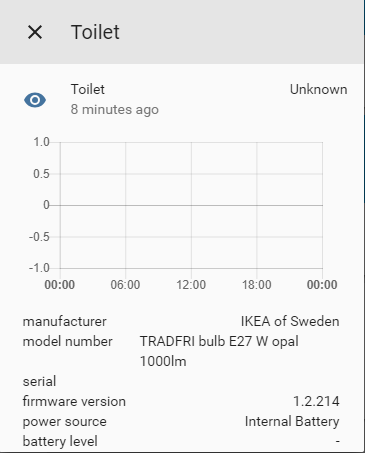
Task: Click the serial attribute label
Action: tap(39, 381)
